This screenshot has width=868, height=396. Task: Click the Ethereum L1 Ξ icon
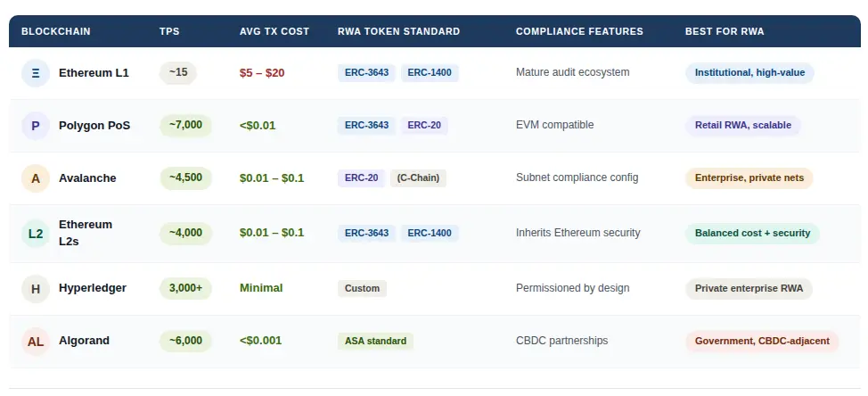coord(36,73)
